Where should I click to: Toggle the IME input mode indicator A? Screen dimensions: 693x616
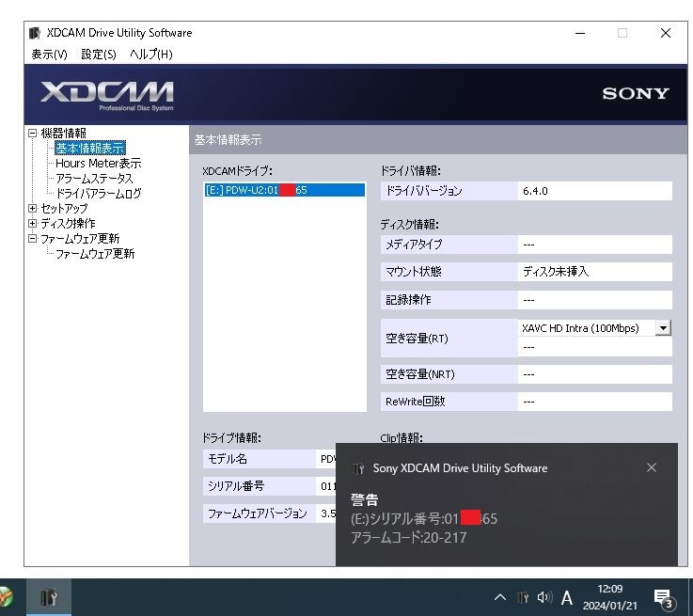pyautogui.click(x=567, y=598)
